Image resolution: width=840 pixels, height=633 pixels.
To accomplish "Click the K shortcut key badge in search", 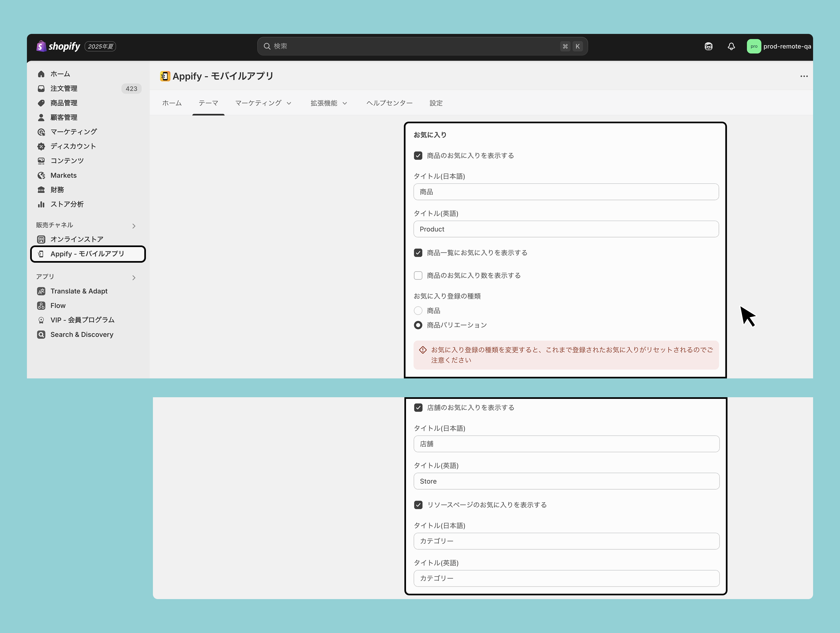I will [577, 46].
